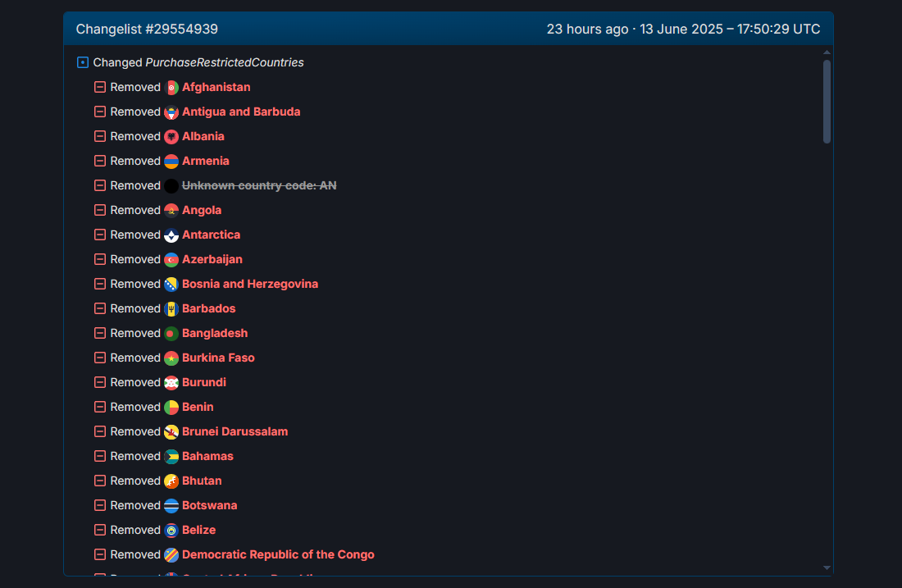Click the vertical scrollbar thumb

point(827,101)
